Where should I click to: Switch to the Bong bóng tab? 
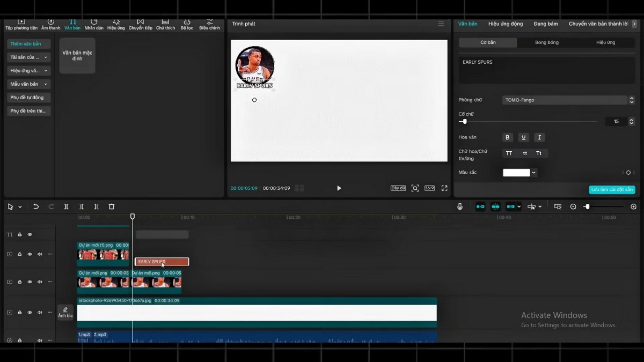(x=545, y=42)
